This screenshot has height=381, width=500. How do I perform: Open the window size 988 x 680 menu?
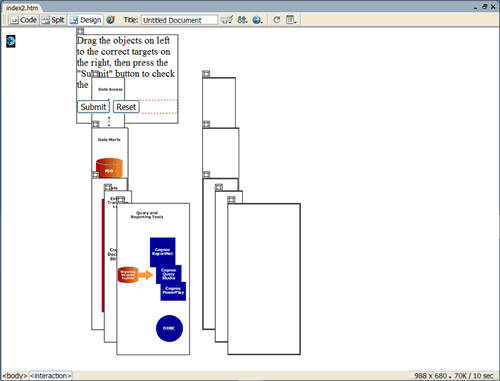[433, 376]
